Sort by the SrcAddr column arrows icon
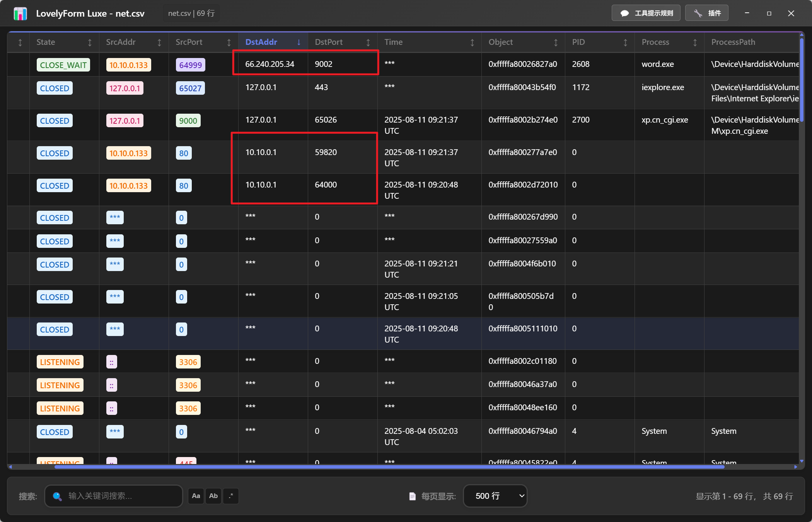 tap(159, 43)
